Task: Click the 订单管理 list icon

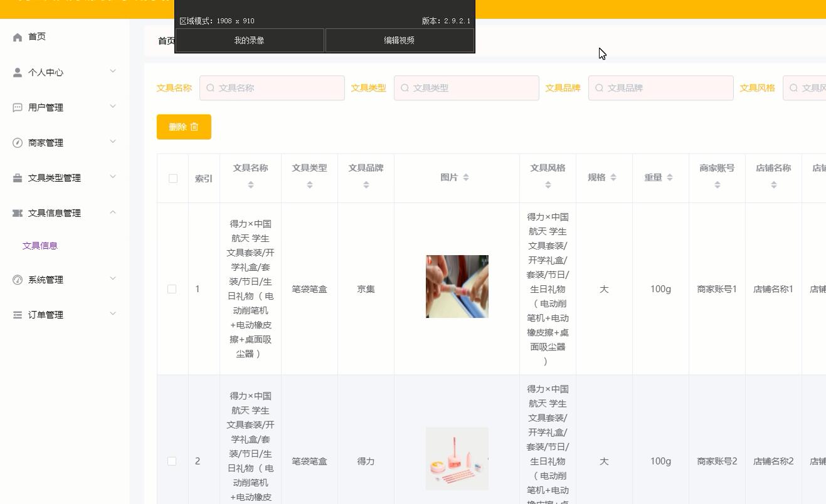Action: [x=17, y=315]
